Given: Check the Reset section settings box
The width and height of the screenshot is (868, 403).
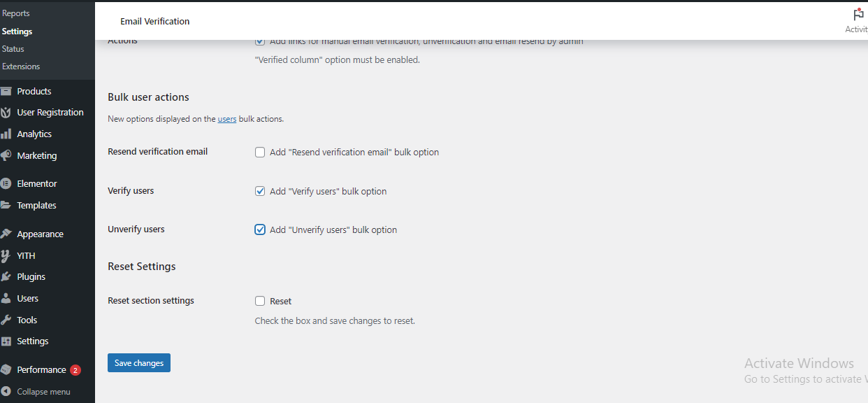Looking at the screenshot, I should click(260, 301).
